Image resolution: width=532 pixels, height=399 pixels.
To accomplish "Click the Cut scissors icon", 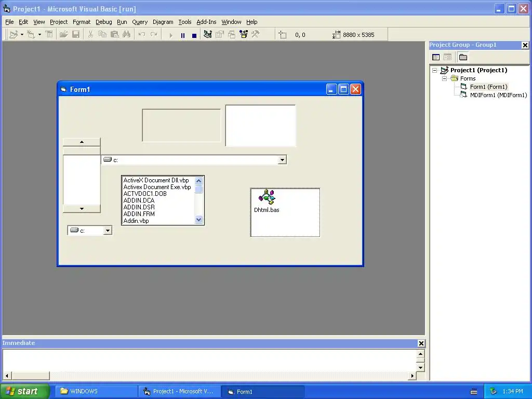I will tap(90, 35).
